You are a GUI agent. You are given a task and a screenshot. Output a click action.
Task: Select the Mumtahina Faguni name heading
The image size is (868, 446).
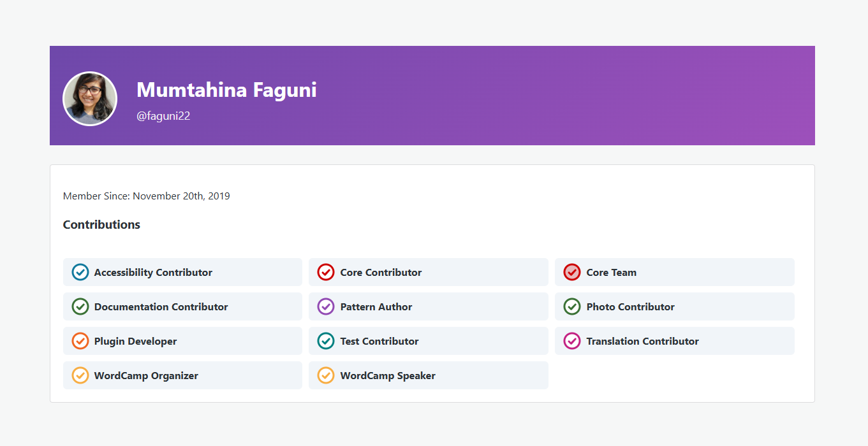tap(226, 90)
